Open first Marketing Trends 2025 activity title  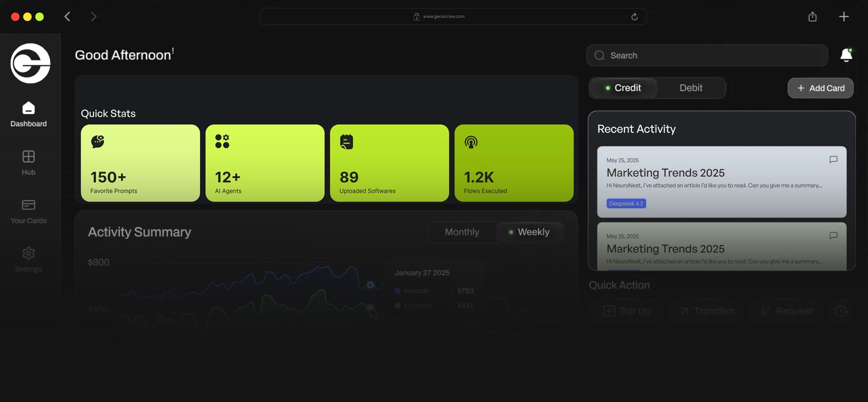coord(665,173)
